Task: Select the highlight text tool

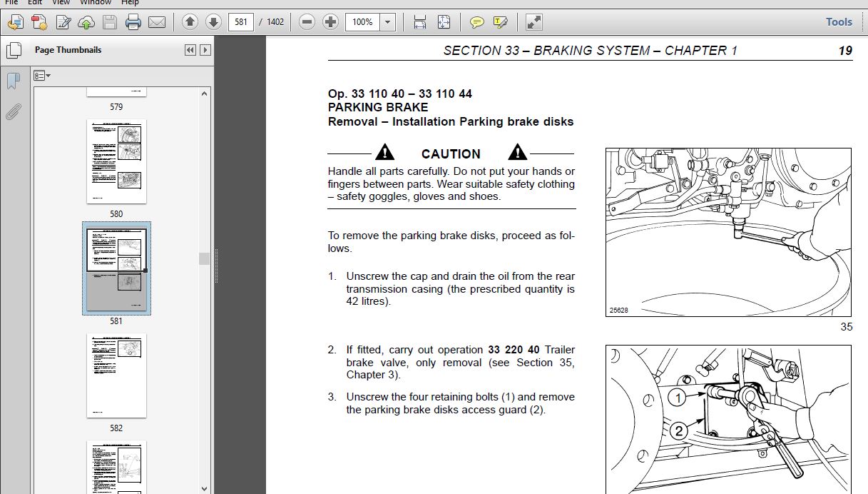Action: pyautogui.click(x=500, y=22)
